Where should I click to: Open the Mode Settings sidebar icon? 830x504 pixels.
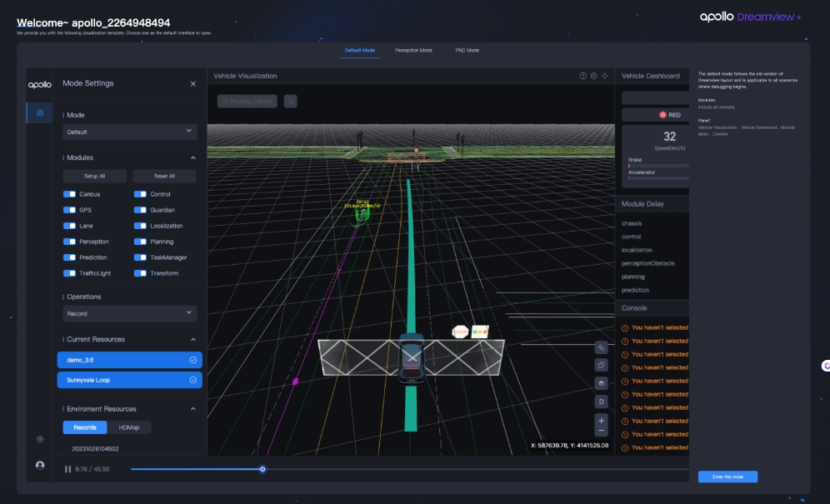[x=40, y=112]
